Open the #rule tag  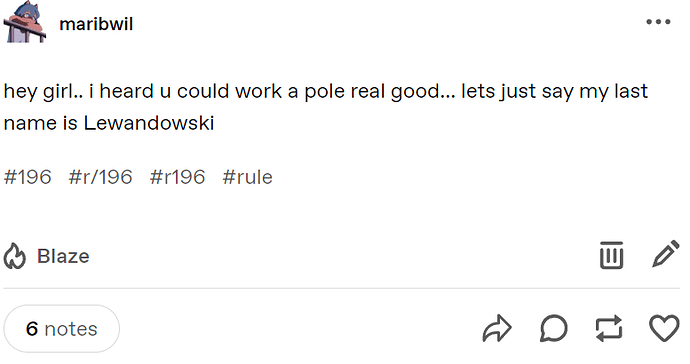click(x=247, y=177)
